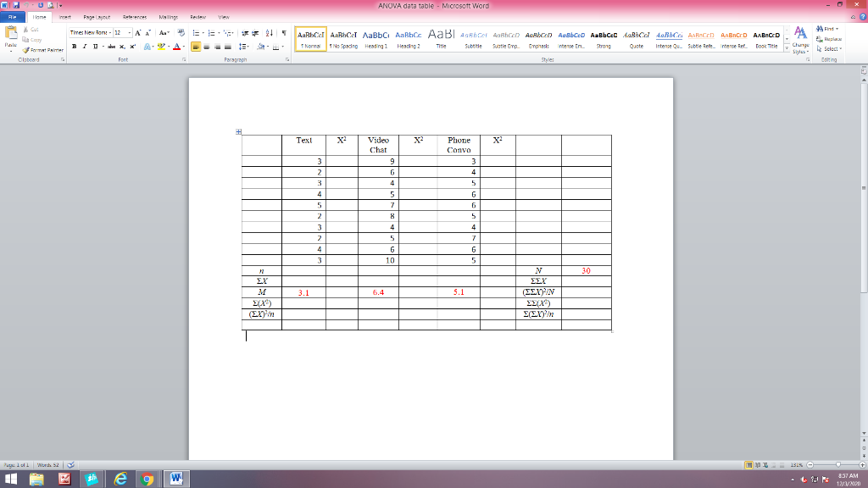Select Center alignment
Viewport: 868px width, 488px height.
207,47
